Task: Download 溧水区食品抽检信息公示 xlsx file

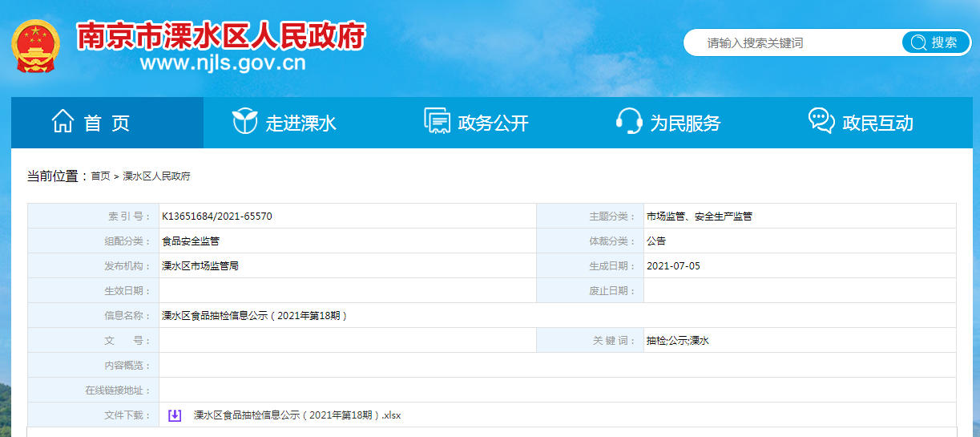Action: [297, 415]
